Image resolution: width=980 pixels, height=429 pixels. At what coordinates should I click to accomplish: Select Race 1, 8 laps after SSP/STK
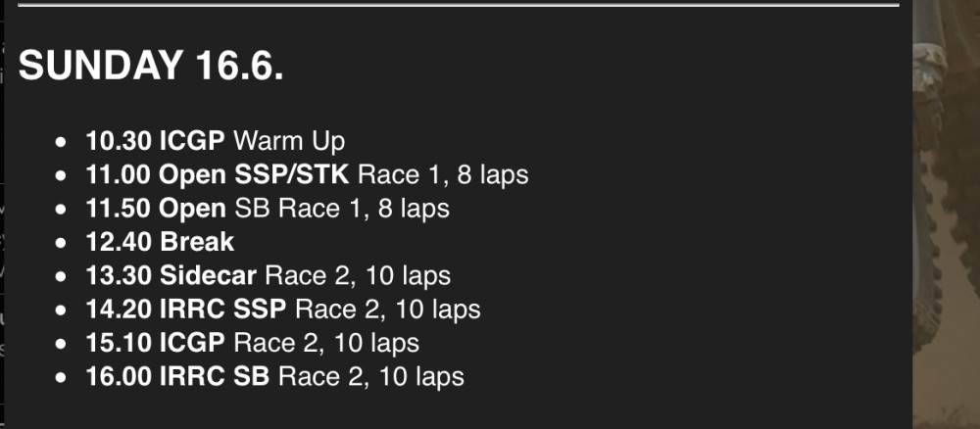pyautogui.click(x=443, y=175)
